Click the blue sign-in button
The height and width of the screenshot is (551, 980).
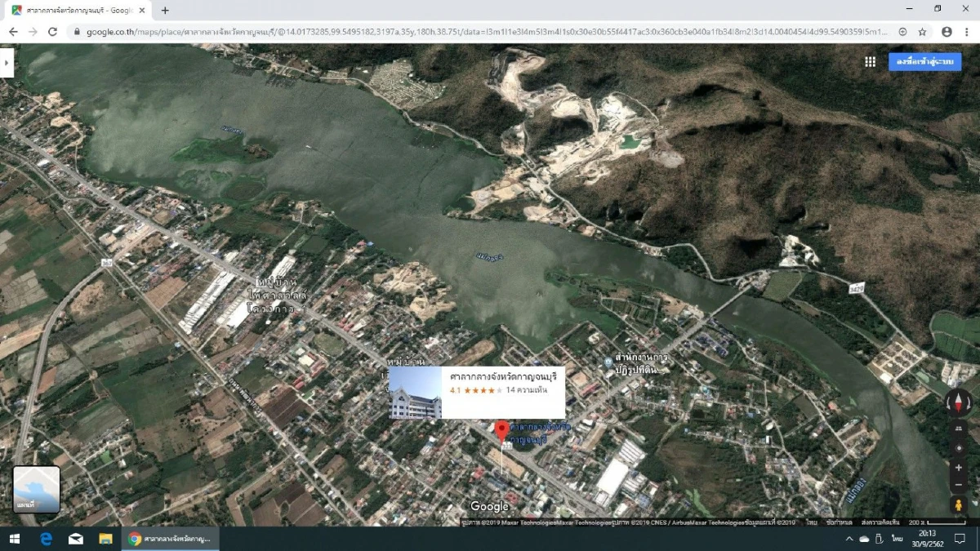924,62
